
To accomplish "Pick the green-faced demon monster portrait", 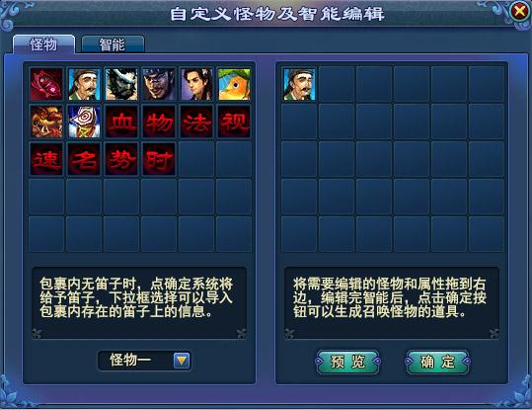I will click(x=121, y=84).
